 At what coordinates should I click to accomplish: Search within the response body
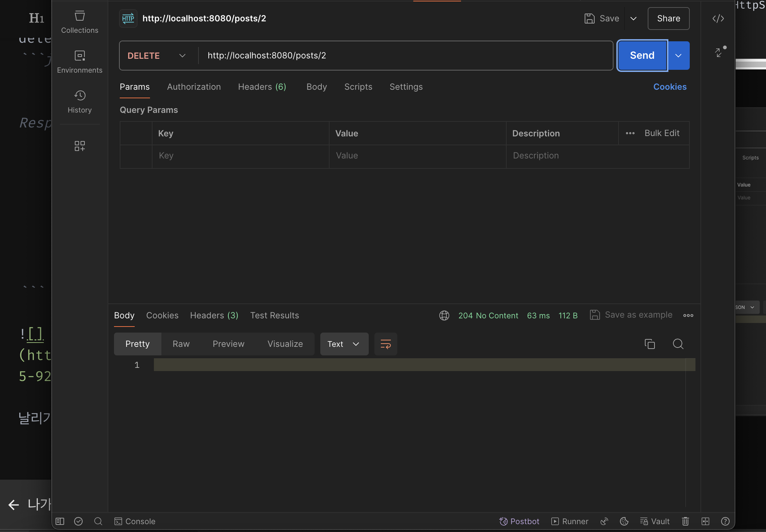point(678,344)
